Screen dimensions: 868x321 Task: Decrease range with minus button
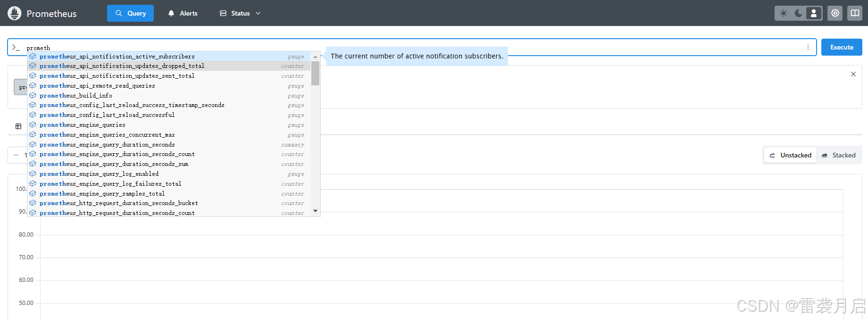tap(16, 155)
